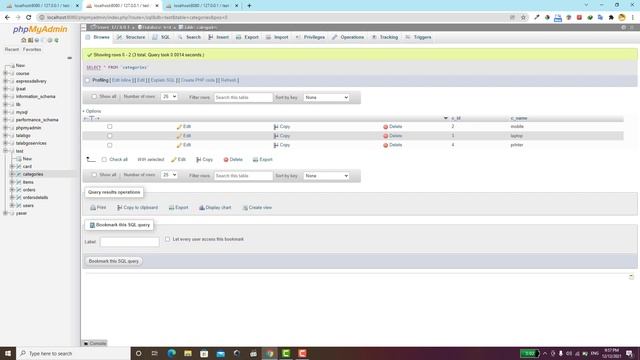Viewport: 640px width, 360px height.
Task: Open the Console bar
Action: click(95, 343)
